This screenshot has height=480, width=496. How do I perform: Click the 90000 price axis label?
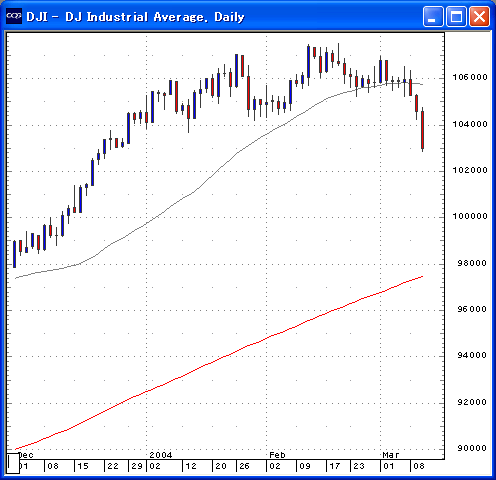tap(472, 448)
